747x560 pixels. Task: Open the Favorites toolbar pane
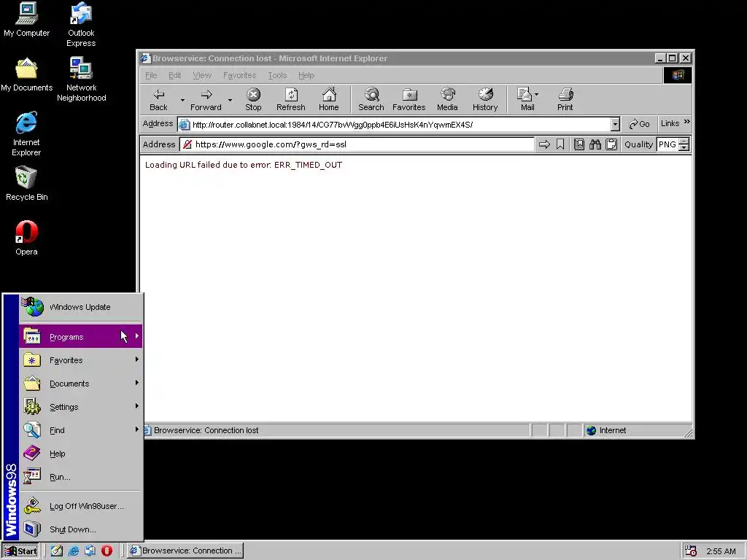tap(409, 99)
